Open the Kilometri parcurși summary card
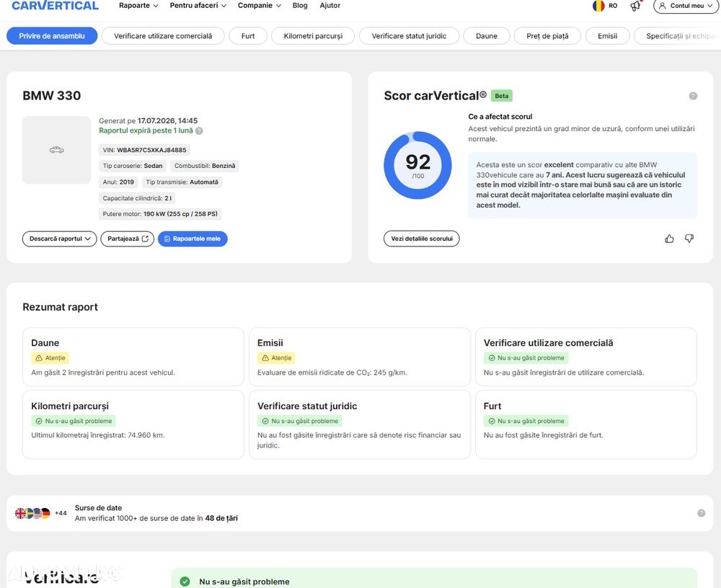721x588 pixels. [133, 424]
